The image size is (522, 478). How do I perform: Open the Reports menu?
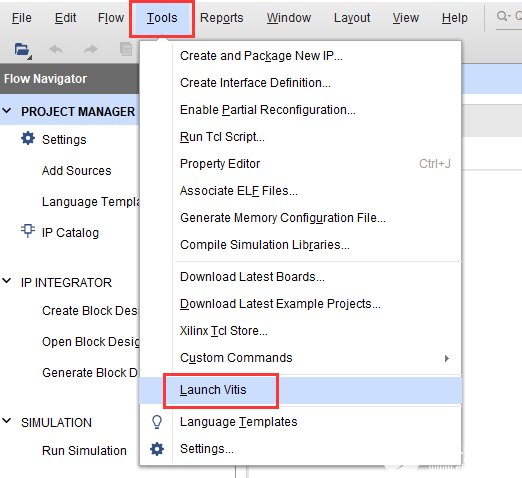222,18
